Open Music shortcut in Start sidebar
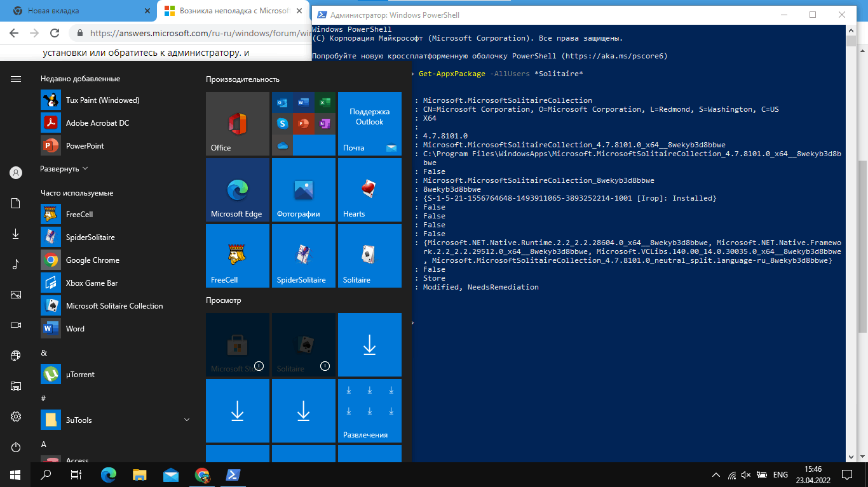The image size is (868, 487). click(16, 264)
